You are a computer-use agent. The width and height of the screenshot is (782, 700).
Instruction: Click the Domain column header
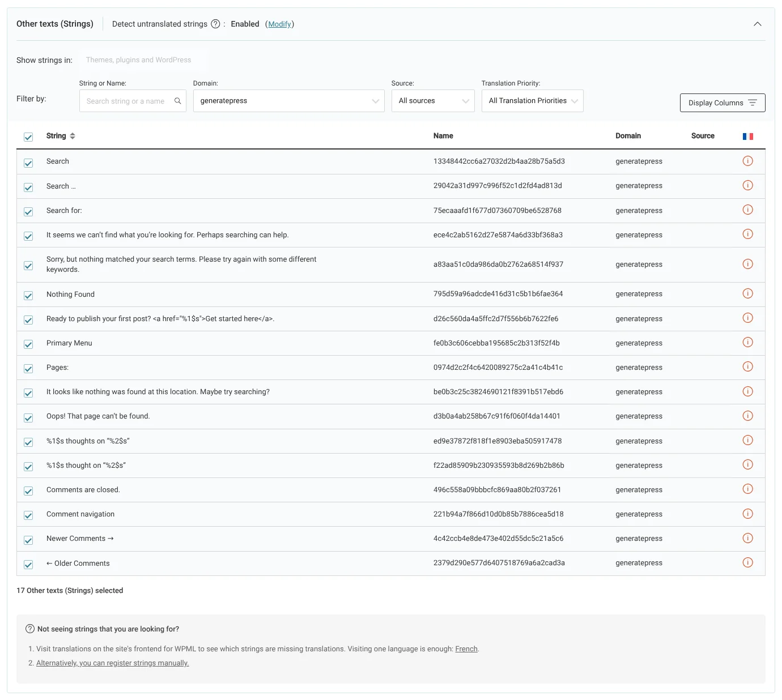tap(628, 136)
